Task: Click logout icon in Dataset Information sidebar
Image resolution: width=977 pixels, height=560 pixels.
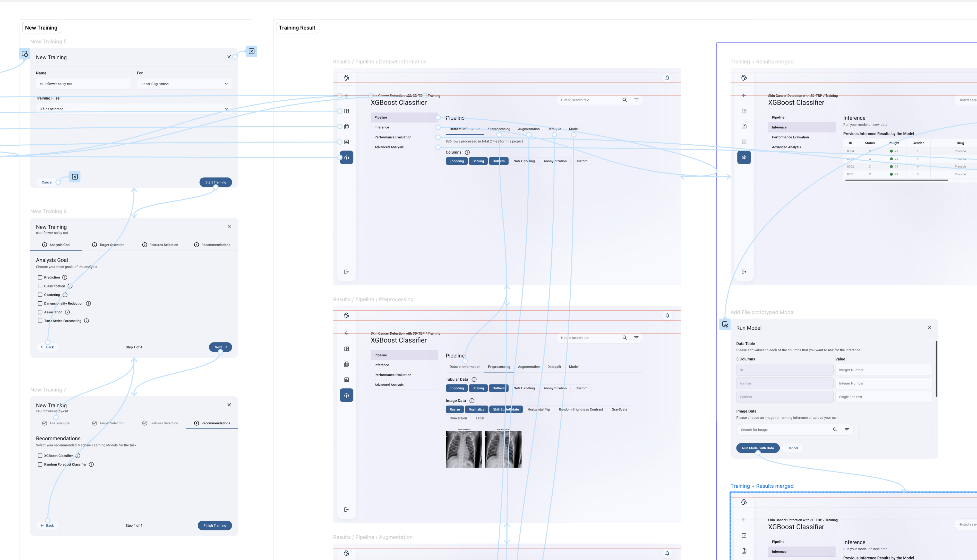Action: (x=346, y=272)
